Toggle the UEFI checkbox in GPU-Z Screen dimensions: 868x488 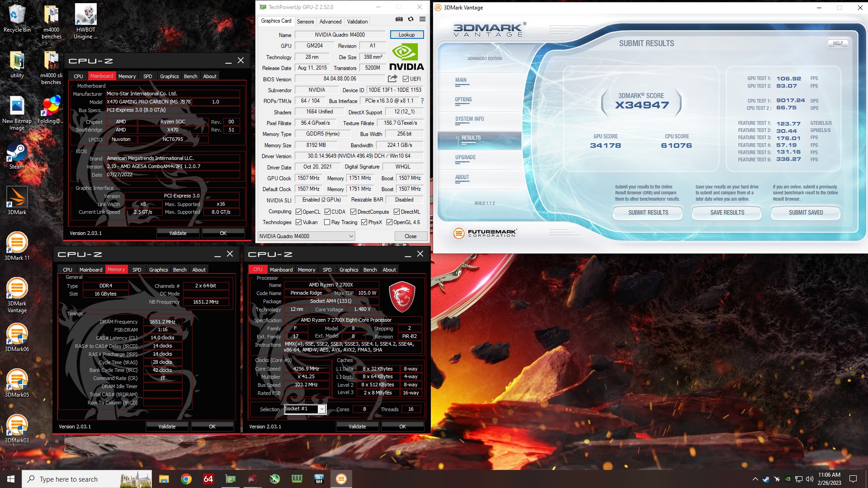tap(406, 79)
